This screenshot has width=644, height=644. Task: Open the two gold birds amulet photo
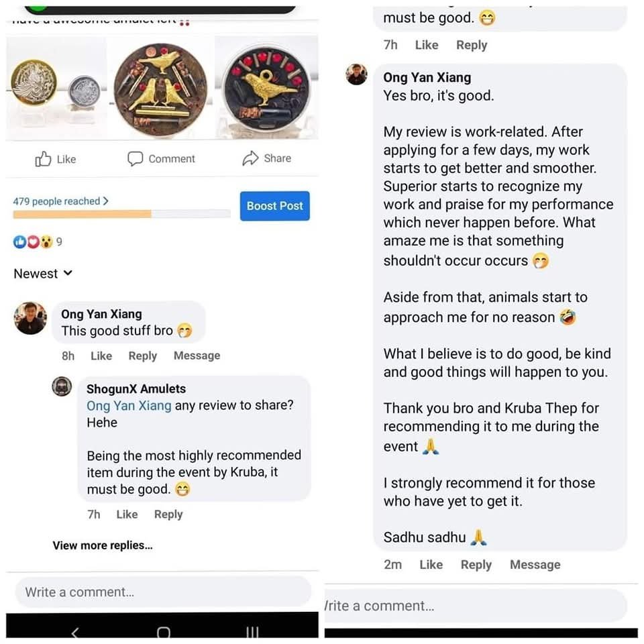(160, 89)
